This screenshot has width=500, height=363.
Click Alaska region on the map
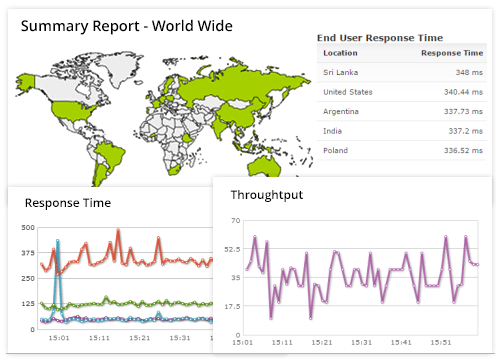click(x=25, y=83)
